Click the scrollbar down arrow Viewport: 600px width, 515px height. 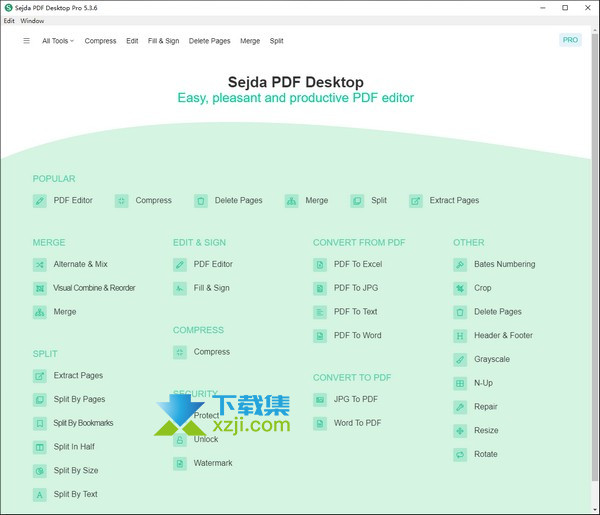[594, 510]
